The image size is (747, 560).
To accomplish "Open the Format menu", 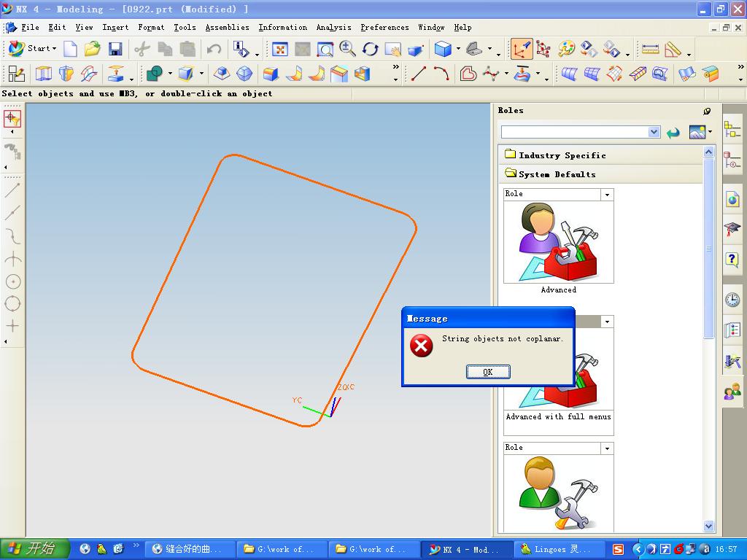I will coord(151,27).
